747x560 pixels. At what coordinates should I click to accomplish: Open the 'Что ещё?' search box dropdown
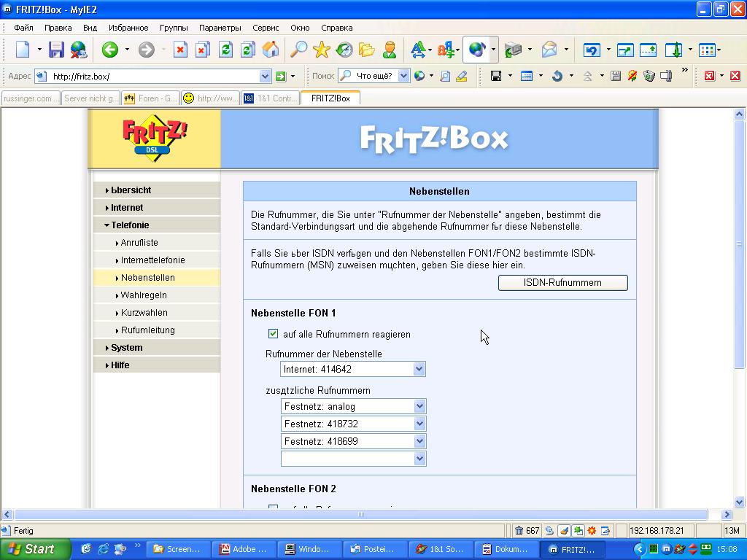tap(403, 76)
